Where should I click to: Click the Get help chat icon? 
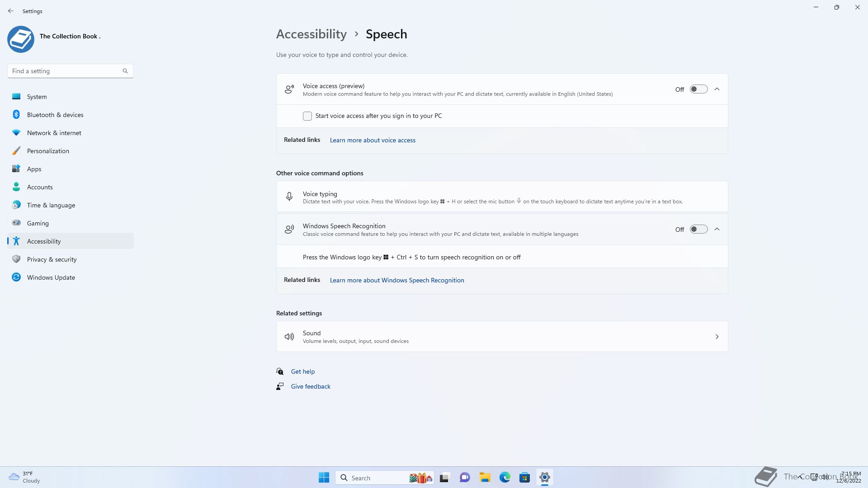pos(280,371)
